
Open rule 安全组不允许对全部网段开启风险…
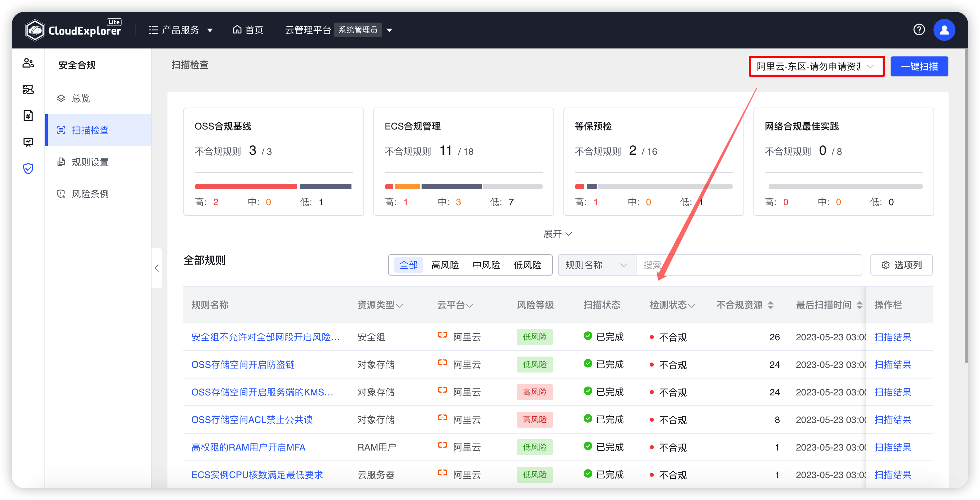tap(265, 337)
